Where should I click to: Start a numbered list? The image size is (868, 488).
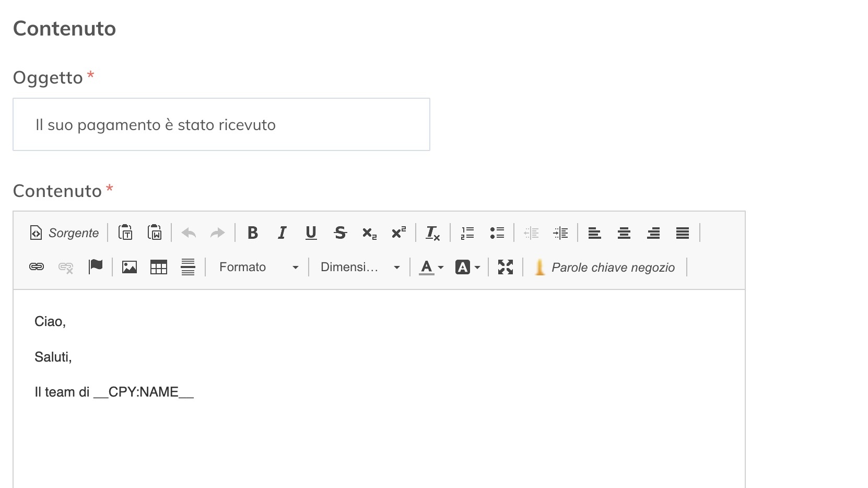[467, 233]
